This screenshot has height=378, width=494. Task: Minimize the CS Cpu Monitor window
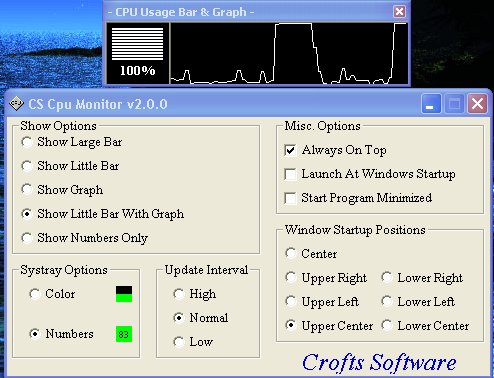[x=431, y=104]
